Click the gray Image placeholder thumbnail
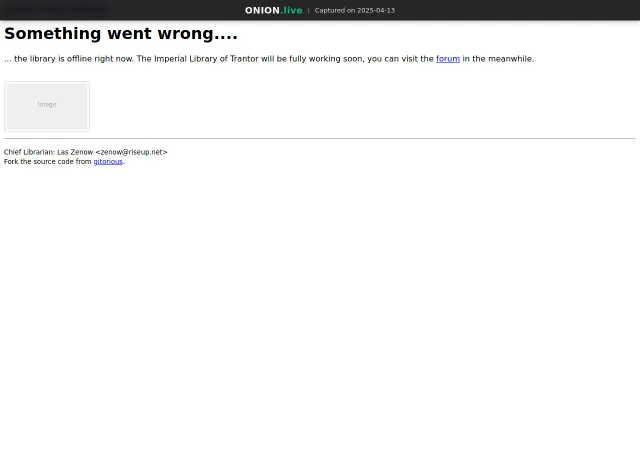Image resolution: width=640 pixels, height=450 pixels. pyautogui.click(x=47, y=106)
